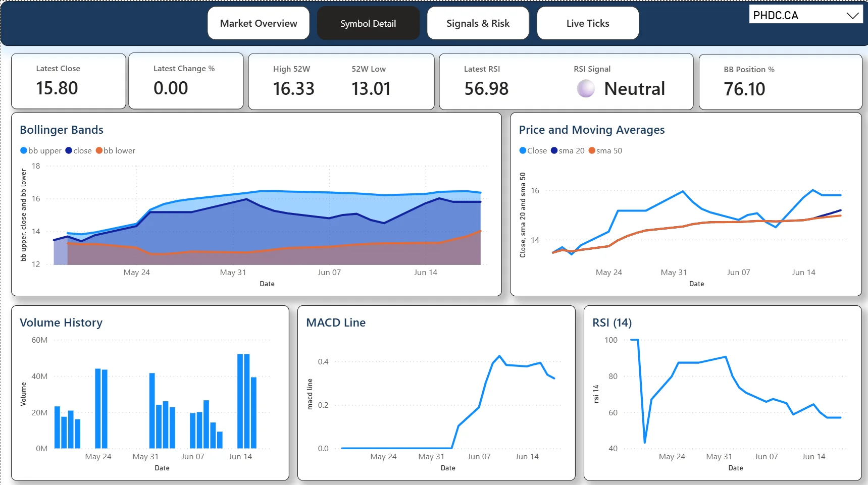Click the MACD Line chart title
Viewport: 868px width, 485px height.
tap(336, 322)
